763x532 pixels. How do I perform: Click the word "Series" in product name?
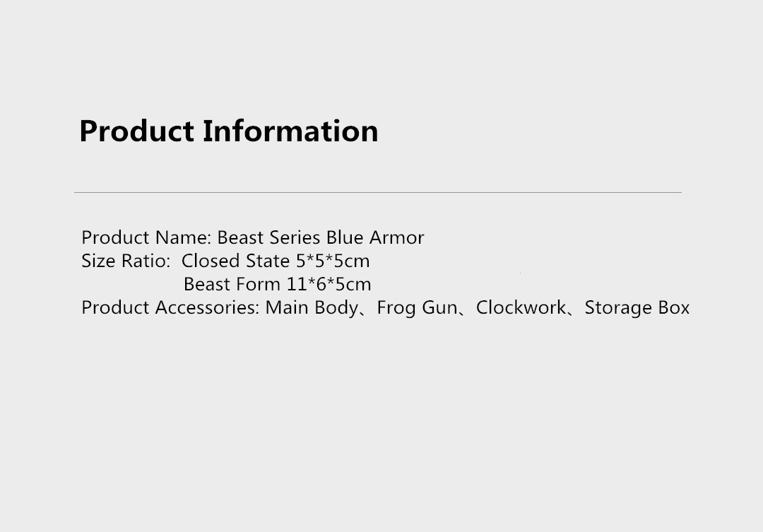295,238
